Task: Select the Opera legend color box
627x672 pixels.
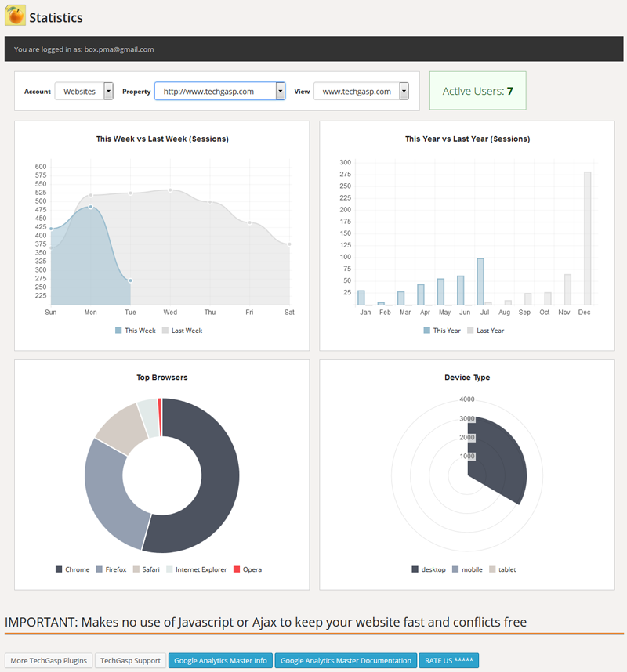Action: 237,569
